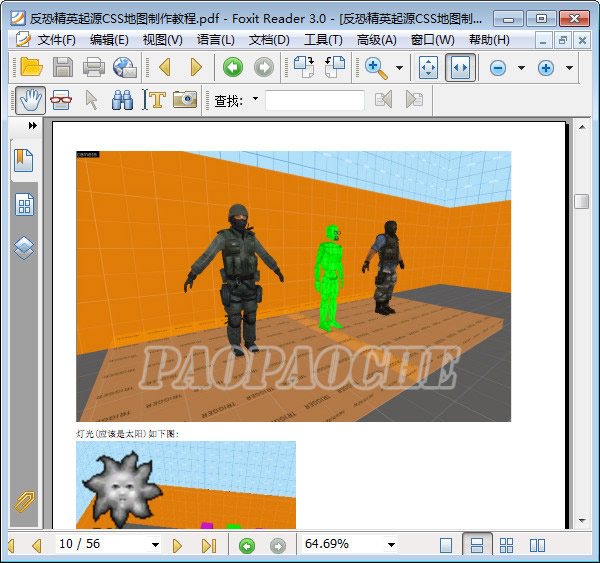Open the 窗口(W) menu

click(432, 40)
